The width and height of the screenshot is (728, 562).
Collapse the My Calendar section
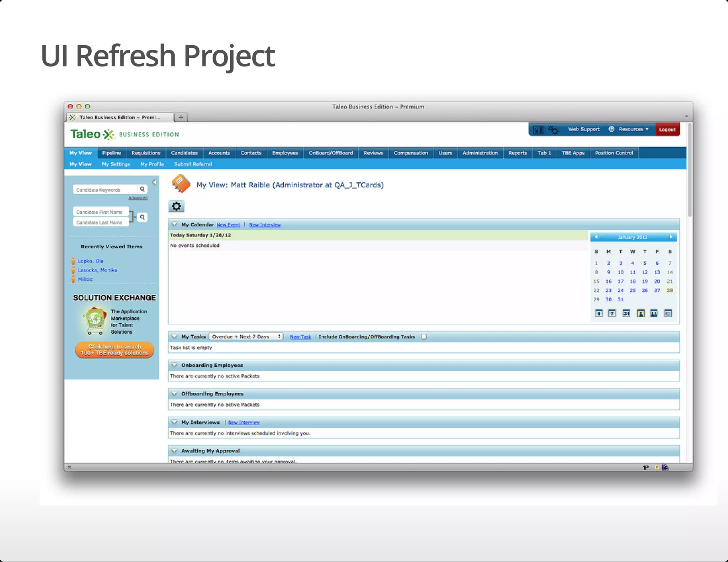click(175, 224)
